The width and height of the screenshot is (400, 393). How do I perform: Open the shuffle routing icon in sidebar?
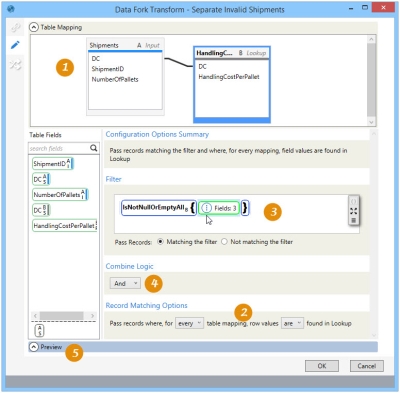[15, 64]
